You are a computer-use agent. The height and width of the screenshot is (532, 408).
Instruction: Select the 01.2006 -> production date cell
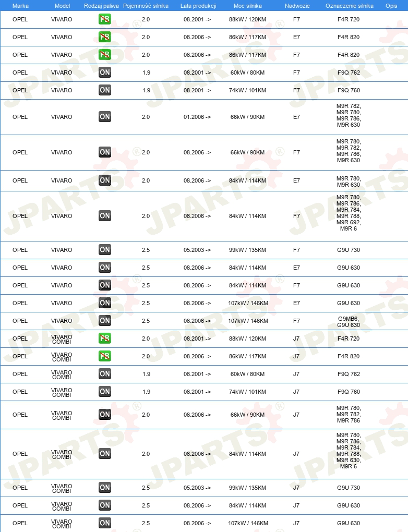197,117
